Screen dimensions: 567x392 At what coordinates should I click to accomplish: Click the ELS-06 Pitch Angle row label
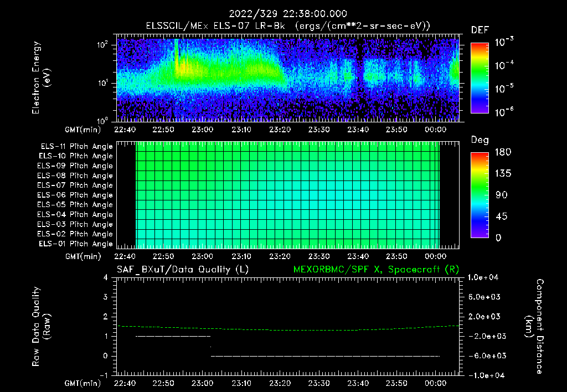click(x=75, y=195)
